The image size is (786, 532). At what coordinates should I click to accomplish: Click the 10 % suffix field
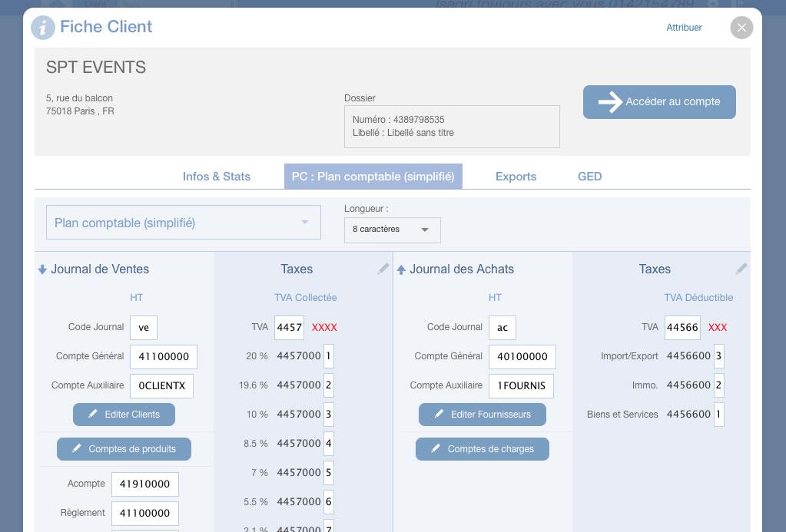pyautogui.click(x=328, y=415)
